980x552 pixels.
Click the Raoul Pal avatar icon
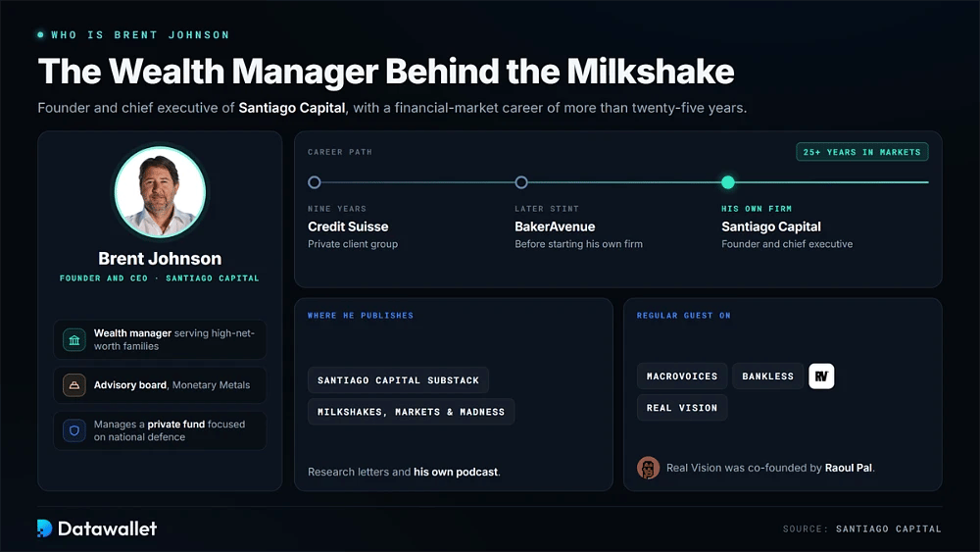[648, 468]
